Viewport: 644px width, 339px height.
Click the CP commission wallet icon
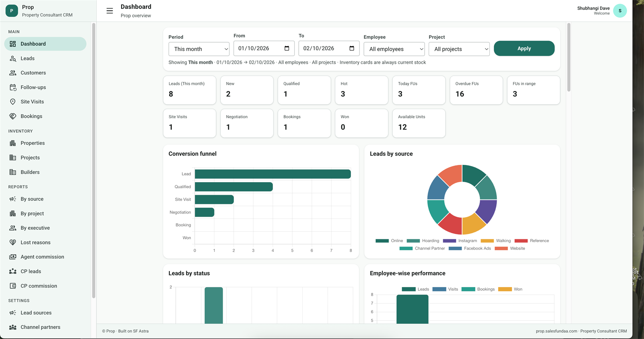tap(13, 286)
